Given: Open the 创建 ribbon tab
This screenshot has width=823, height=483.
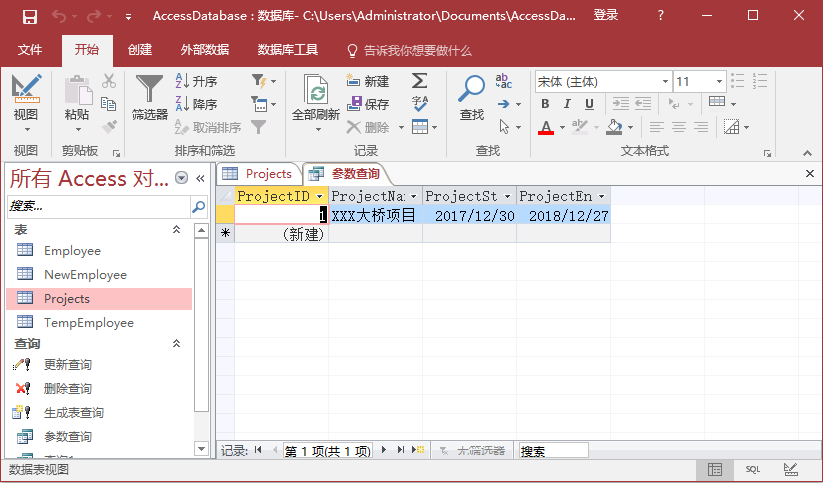Looking at the screenshot, I should 140,50.
